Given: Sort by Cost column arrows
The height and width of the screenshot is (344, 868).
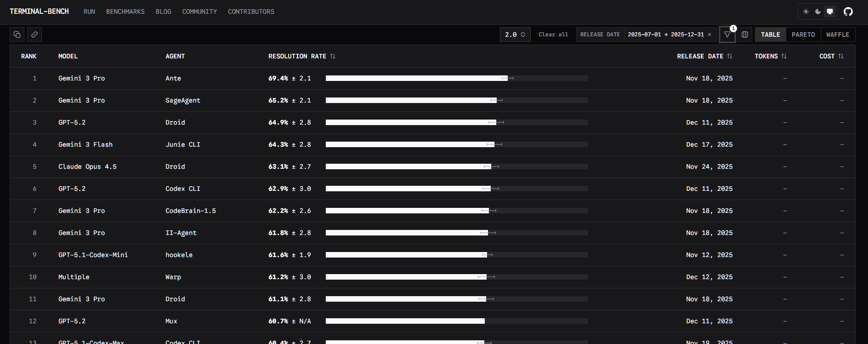Looking at the screenshot, I should pos(841,56).
